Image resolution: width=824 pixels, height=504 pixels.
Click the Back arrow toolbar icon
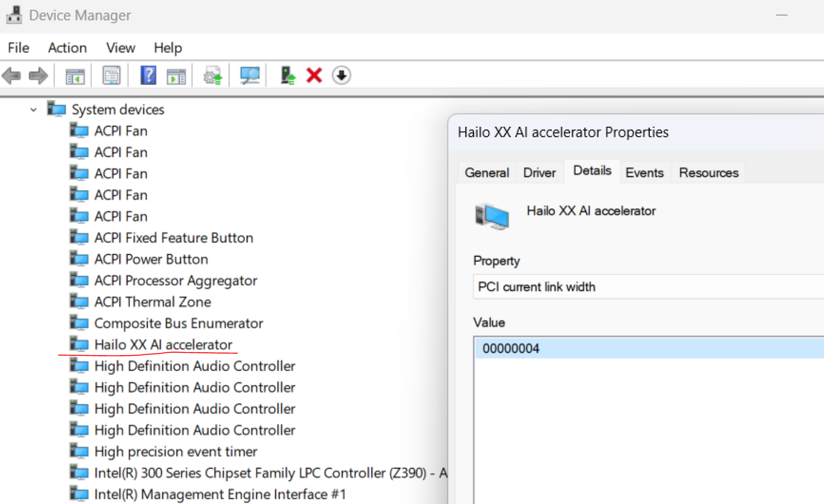pos(11,76)
